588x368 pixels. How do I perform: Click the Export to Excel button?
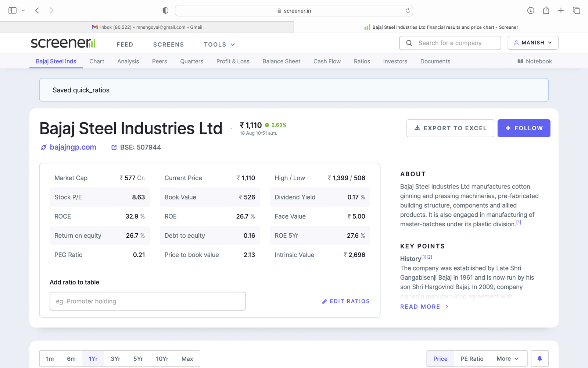(x=450, y=128)
